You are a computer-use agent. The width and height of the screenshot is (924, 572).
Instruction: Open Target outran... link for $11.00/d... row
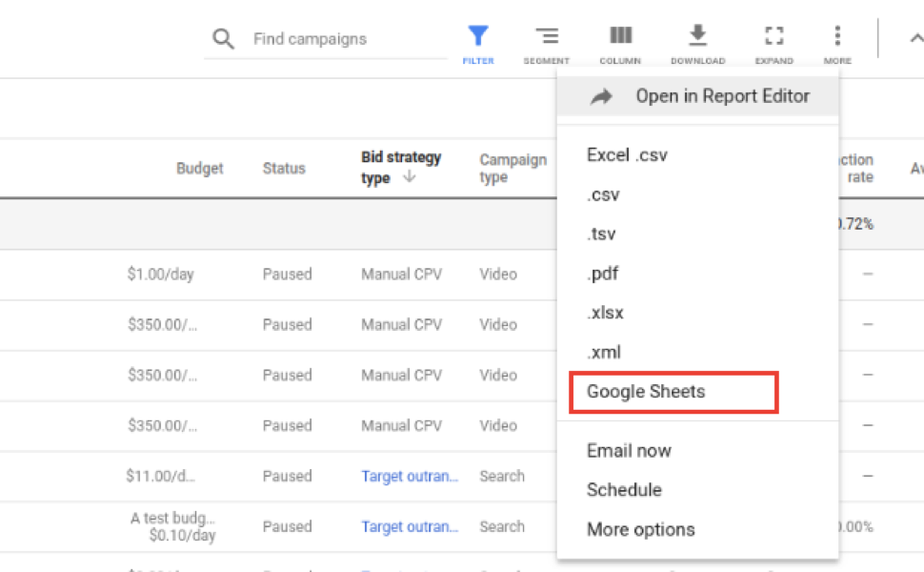pyautogui.click(x=410, y=476)
